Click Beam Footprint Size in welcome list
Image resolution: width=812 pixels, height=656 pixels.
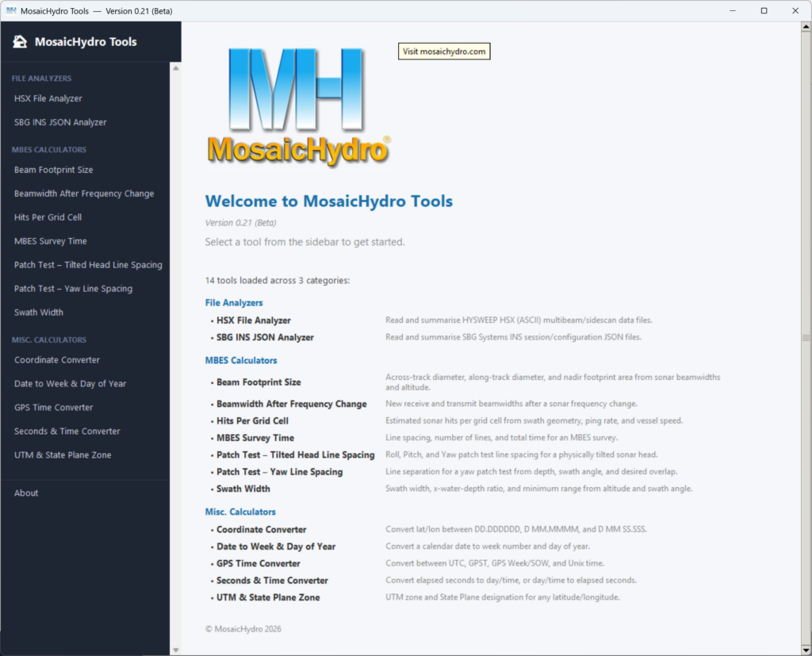(x=259, y=382)
